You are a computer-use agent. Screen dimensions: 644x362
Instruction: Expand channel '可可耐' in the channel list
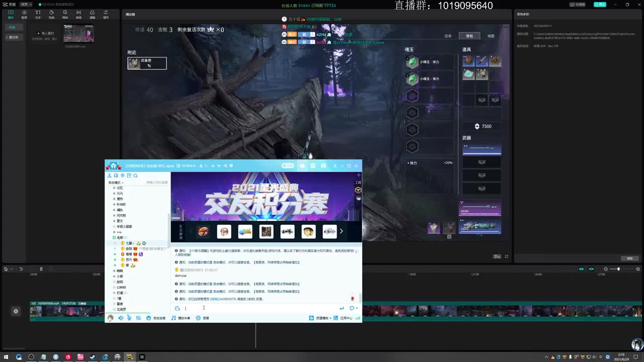click(114, 215)
